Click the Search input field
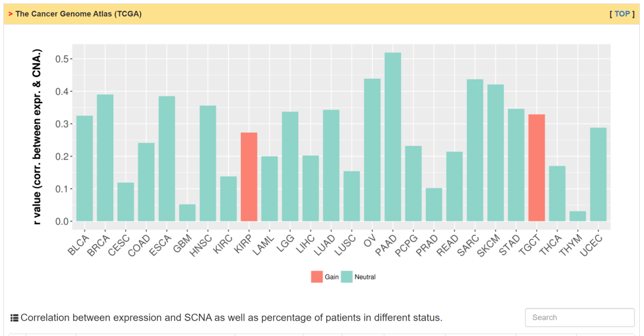This screenshot has height=336, width=644. coord(579,318)
